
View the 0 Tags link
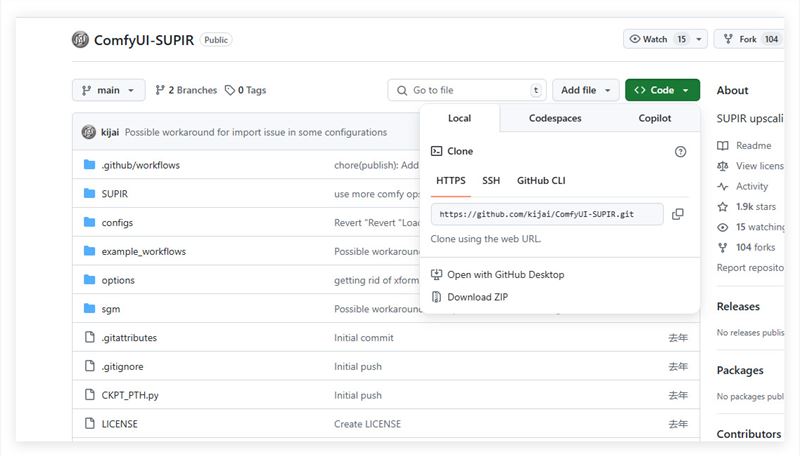245,90
